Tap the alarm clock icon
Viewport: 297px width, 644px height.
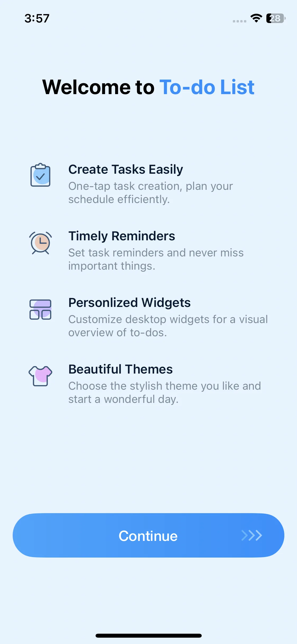click(x=40, y=243)
